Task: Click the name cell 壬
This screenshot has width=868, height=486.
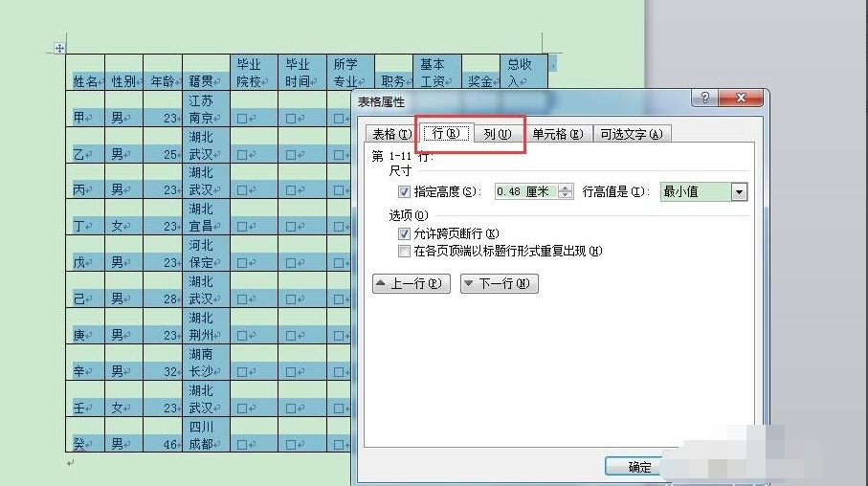Action: (x=85, y=399)
